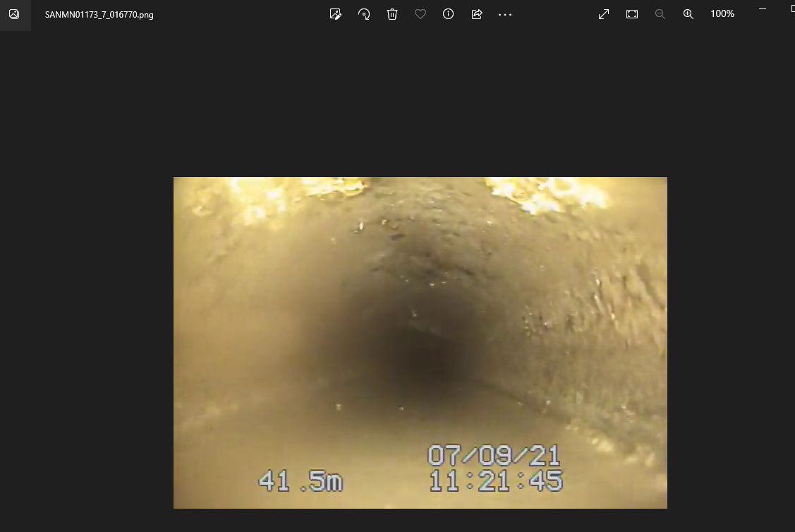This screenshot has width=795, height=532.
Task: Open the Photos app home icon
Action: pos(14,14)
